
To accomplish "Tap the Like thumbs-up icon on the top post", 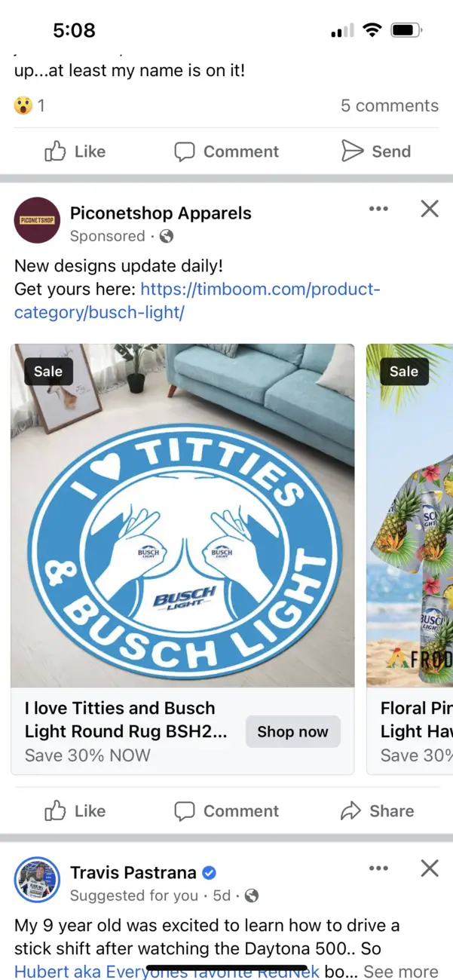I will coord(55,152).
